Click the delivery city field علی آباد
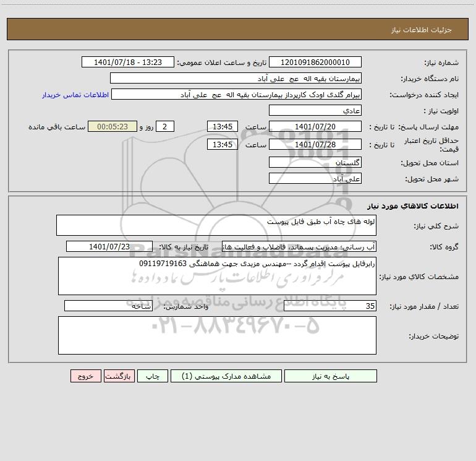 315,178
